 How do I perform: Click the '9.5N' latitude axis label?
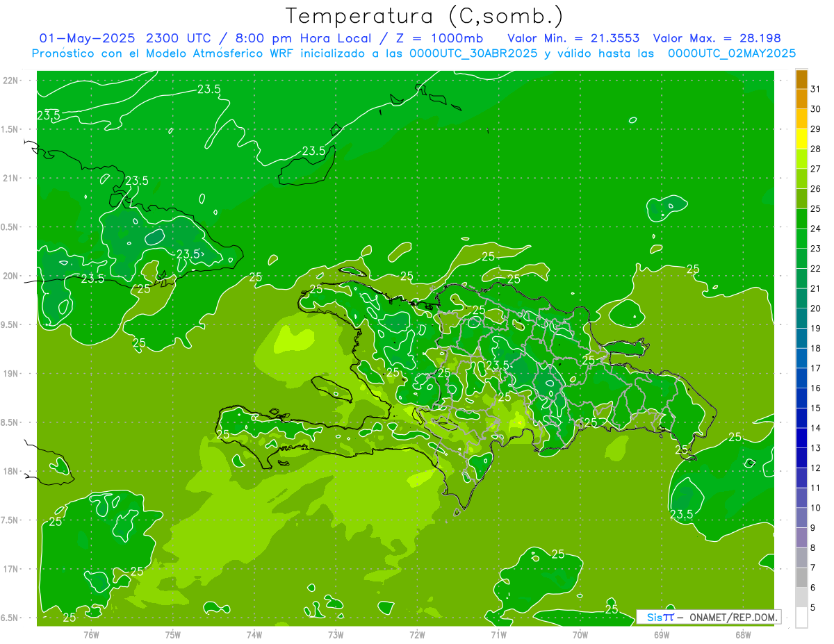tap(10, 324)
